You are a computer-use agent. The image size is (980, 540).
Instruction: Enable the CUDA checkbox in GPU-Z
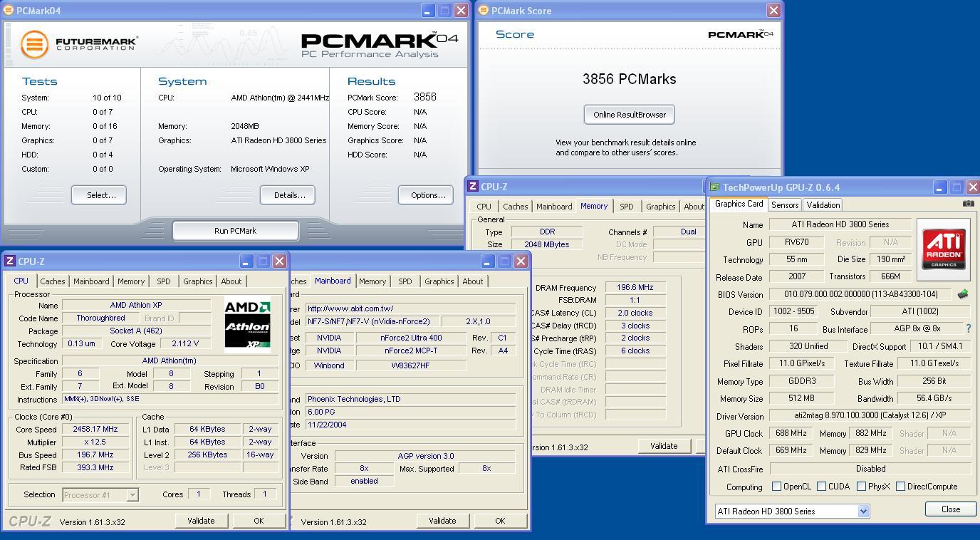pos(821,487)
